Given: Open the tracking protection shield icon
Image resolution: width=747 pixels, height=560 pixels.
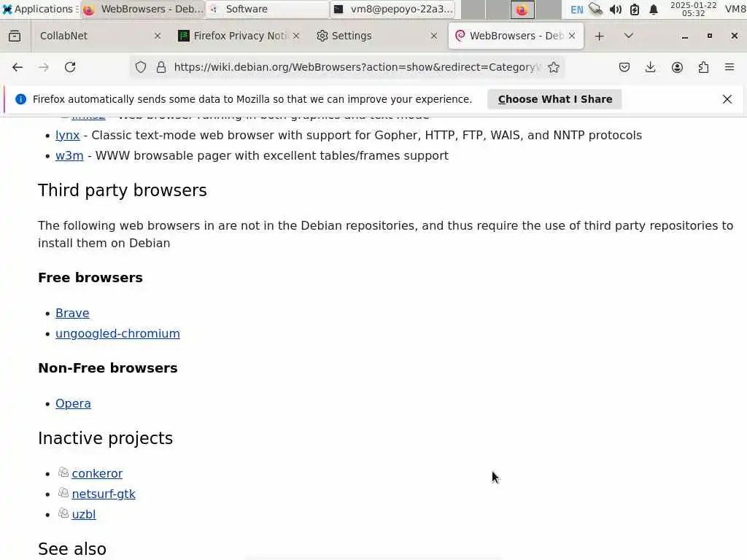Looking at the screenshot, I should [x=141, y=67].
